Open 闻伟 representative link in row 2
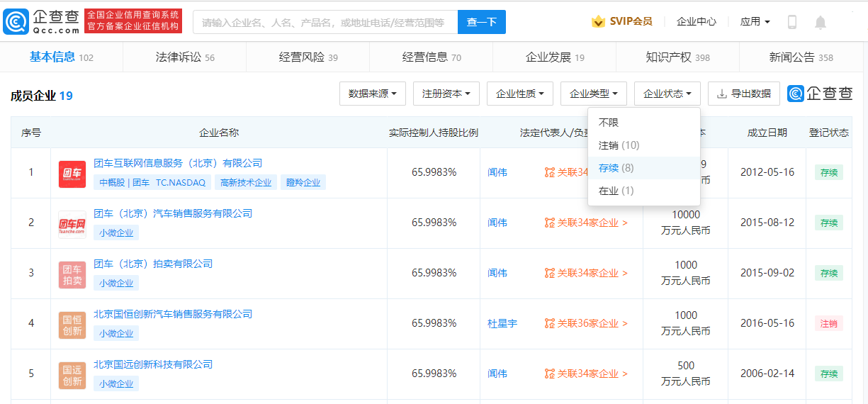 coord(497,223)
